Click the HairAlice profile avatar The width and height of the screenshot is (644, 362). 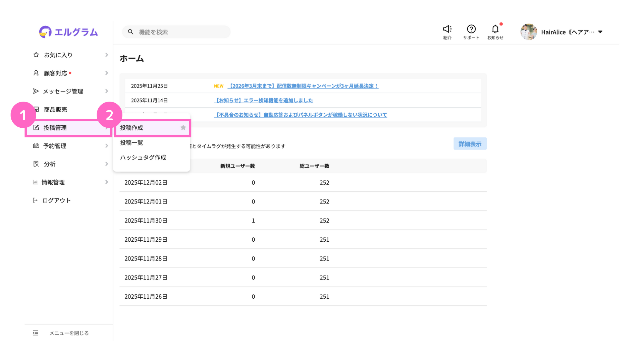pyautogui.click(x=529, y=32)
